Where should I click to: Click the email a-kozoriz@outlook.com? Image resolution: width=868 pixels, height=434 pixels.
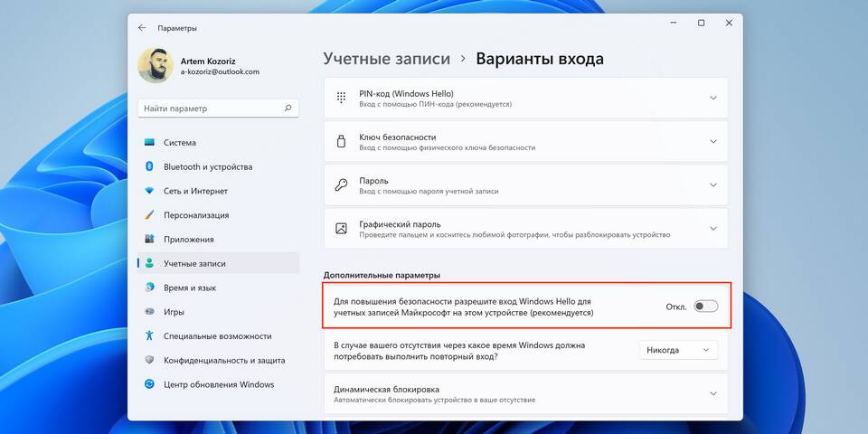[x=220, y=72]
